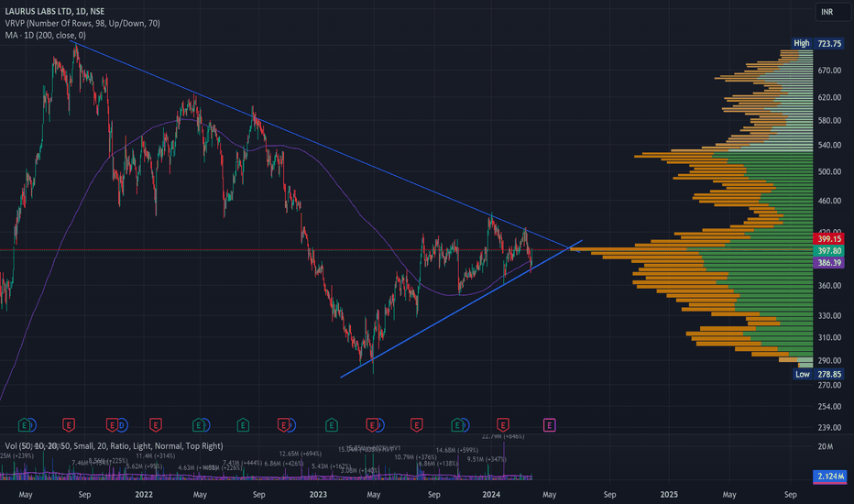Open the purple upcoming earnings marker at May 2024
Image resolution: width=854 pixels, height=504 pixels.
click(550, 424)
